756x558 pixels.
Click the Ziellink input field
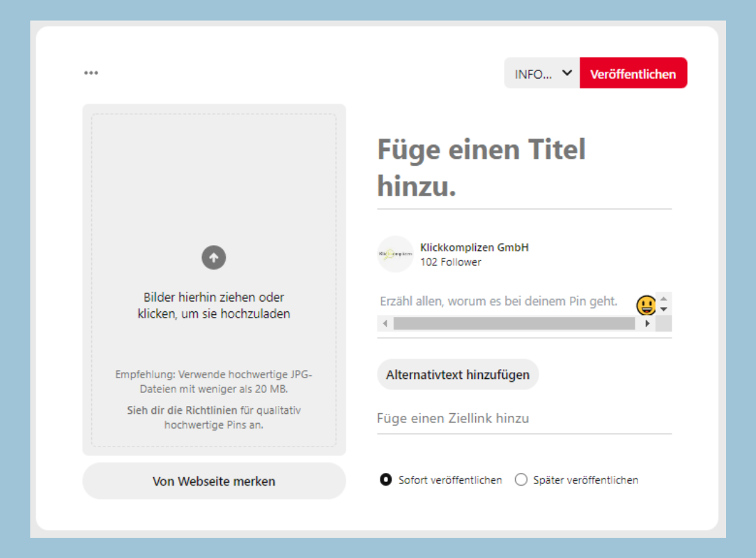(524, 419)
